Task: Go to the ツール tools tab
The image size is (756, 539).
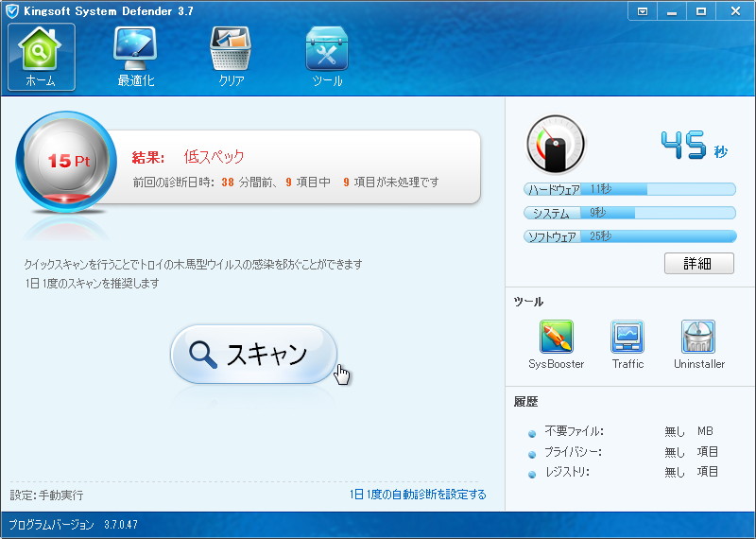Action: pyautogui.click(x=327, y=57)
